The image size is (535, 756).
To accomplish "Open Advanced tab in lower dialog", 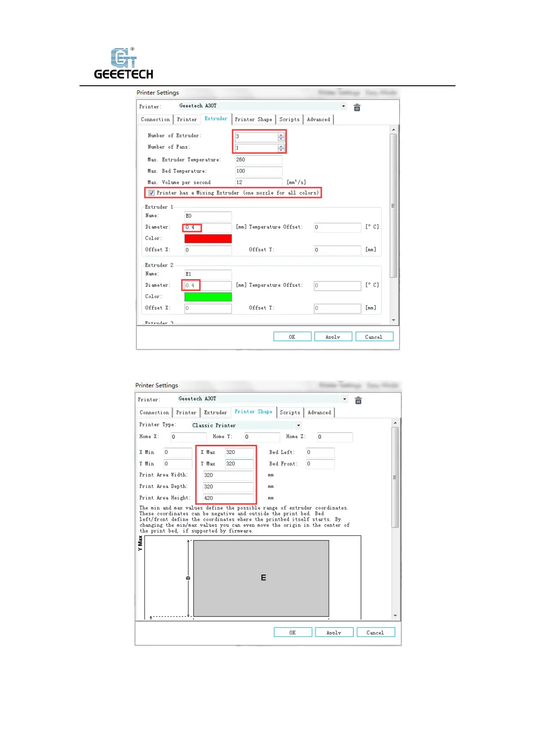I will (x=319, y=413).
